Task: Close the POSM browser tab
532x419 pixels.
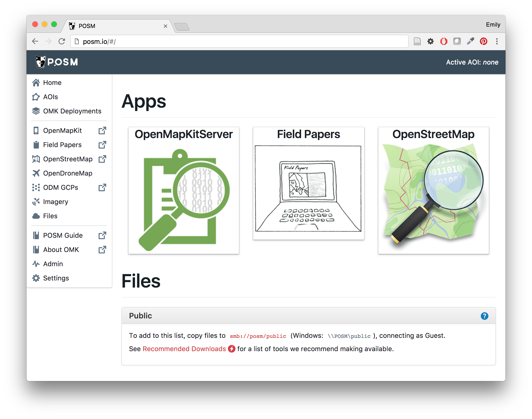Action: [x=165, y=26]
